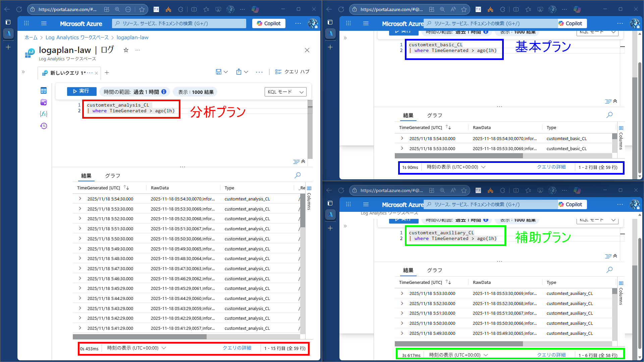Open the Azure portal hamburger menu in left window
This screenshot has height=362, width=644.
[44, 23]
